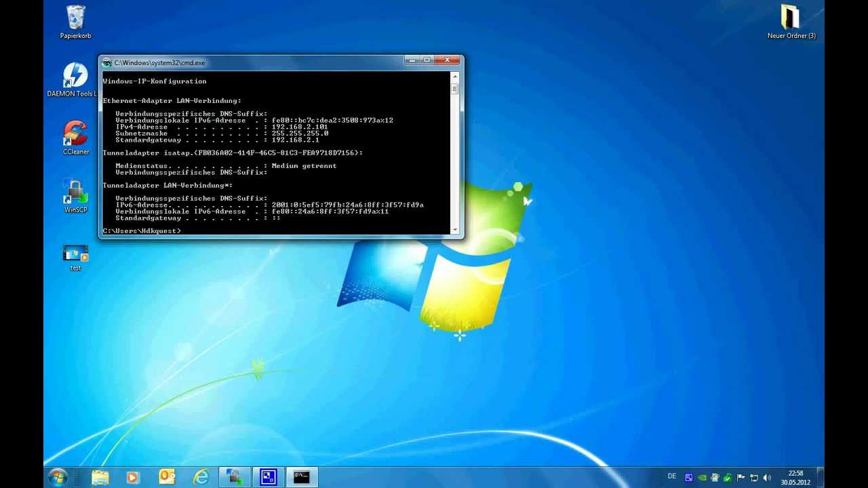Viewport: 868px width, 488px height.
Task: Open Windows Explorer from the taskbar
Action: pos(100,477)
